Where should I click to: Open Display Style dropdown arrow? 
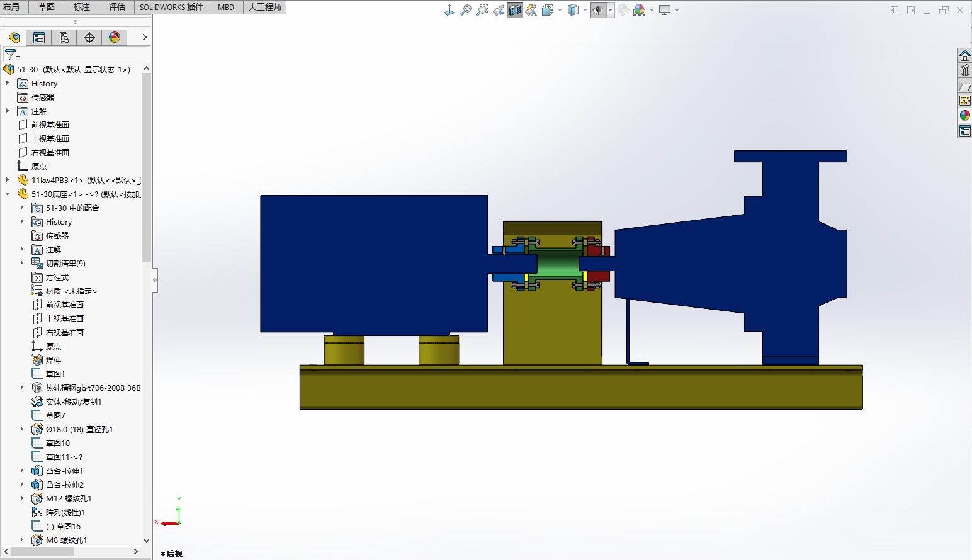click(x=585, y=10)
